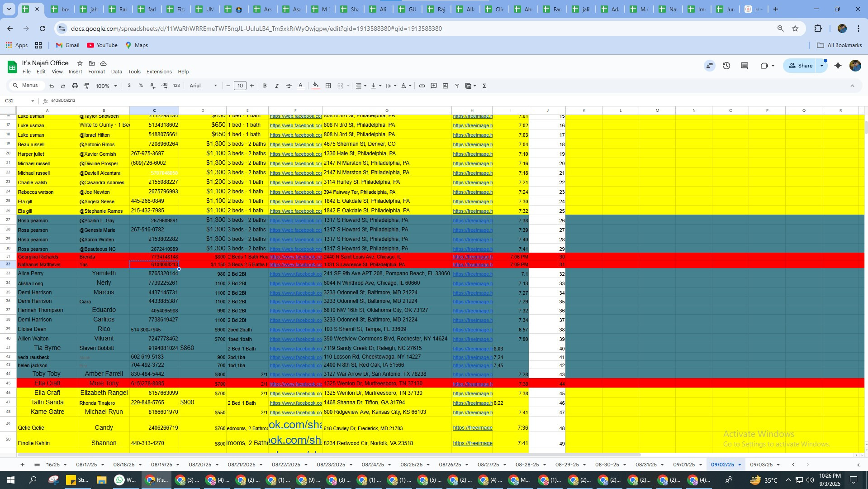This screenshot has width=868, height=489.
Task: Print the spreadsheet using the printer icon
Action: point(75,86)
